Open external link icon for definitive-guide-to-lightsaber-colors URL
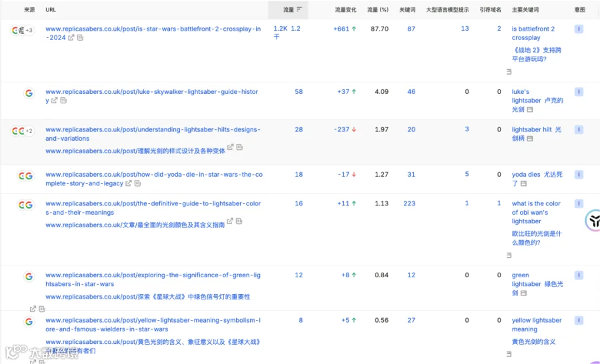 (x=230, y=221)
